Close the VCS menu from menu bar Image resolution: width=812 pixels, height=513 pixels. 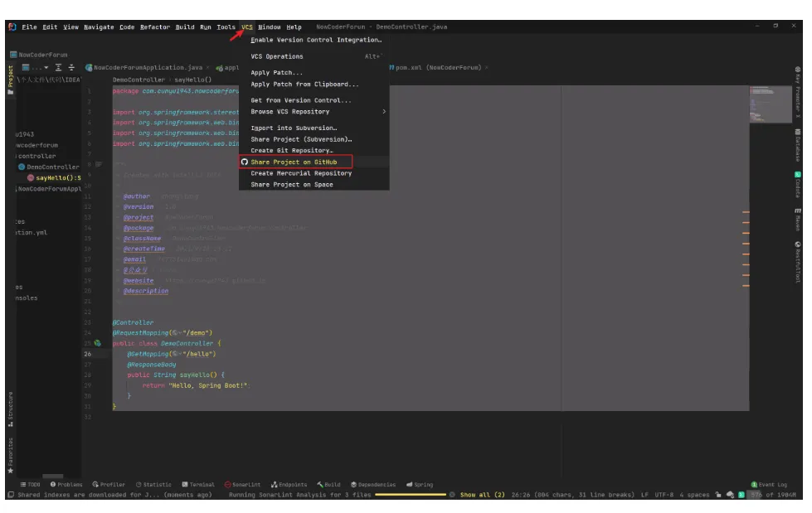(x=247, y=27)
